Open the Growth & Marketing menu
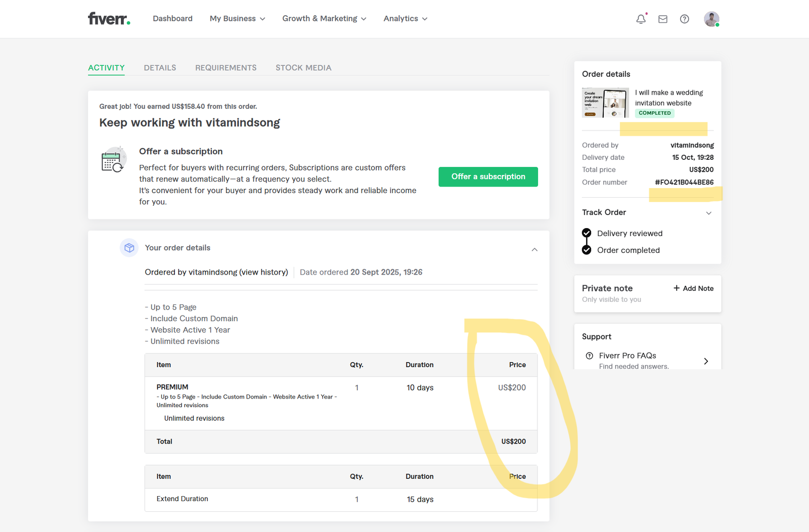Image resolution: width=809 pixels, height=532 pixels. [x=324, y=19]
